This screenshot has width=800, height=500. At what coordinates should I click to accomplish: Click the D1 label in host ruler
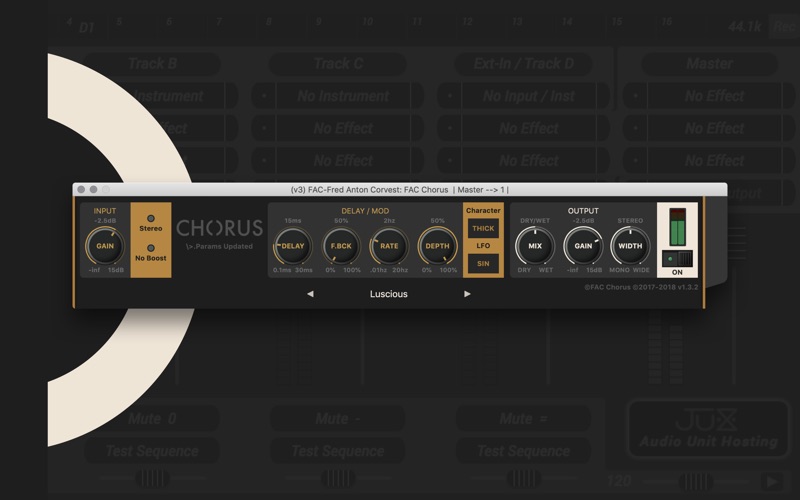87,28
